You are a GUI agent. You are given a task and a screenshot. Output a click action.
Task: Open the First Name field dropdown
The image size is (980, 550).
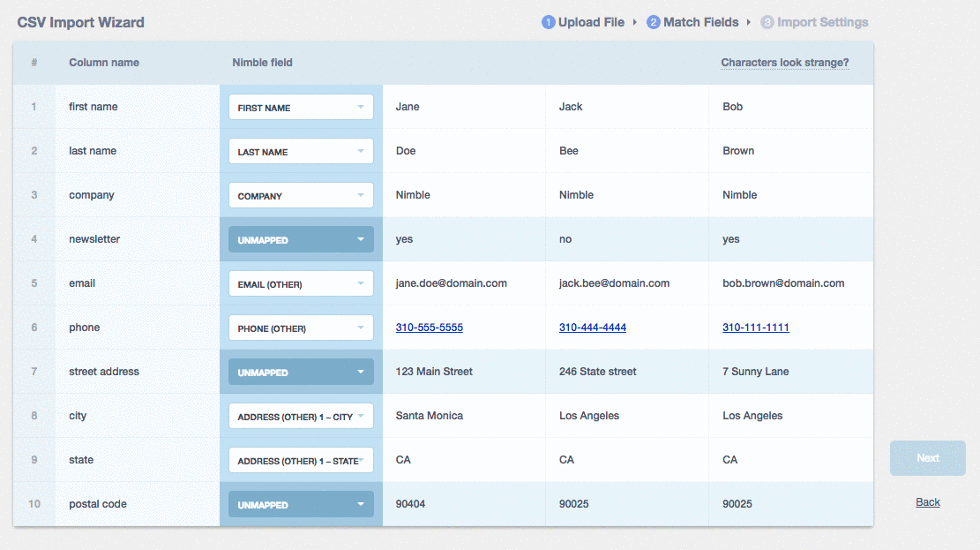click(x=301, y=107)
